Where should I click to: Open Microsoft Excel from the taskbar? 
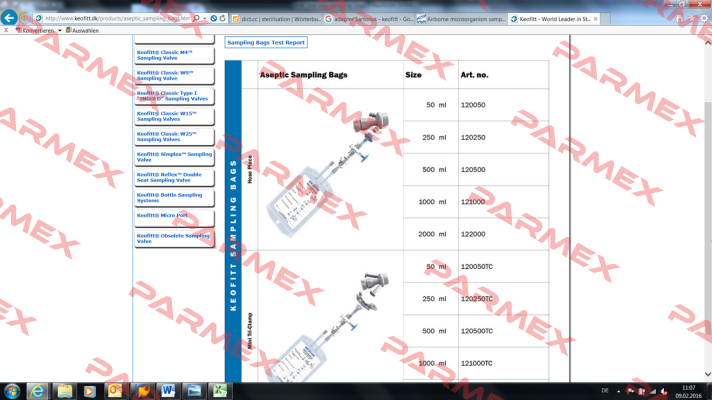point(220,391)
